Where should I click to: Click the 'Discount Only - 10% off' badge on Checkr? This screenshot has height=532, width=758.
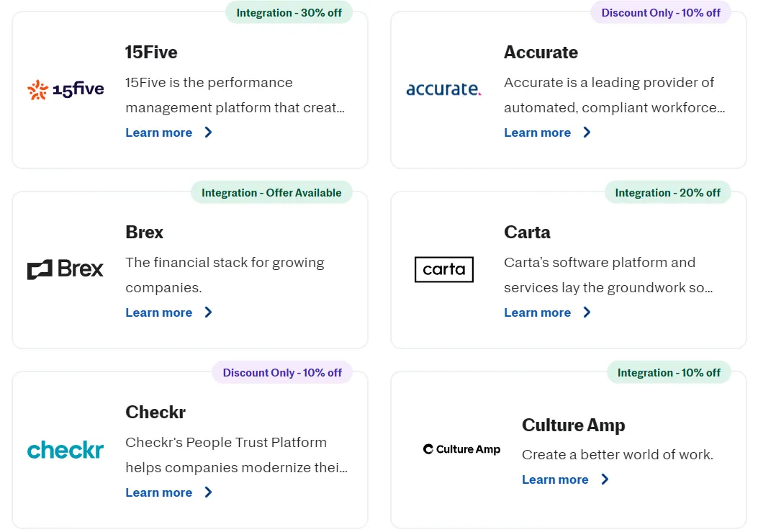[282, 372]
